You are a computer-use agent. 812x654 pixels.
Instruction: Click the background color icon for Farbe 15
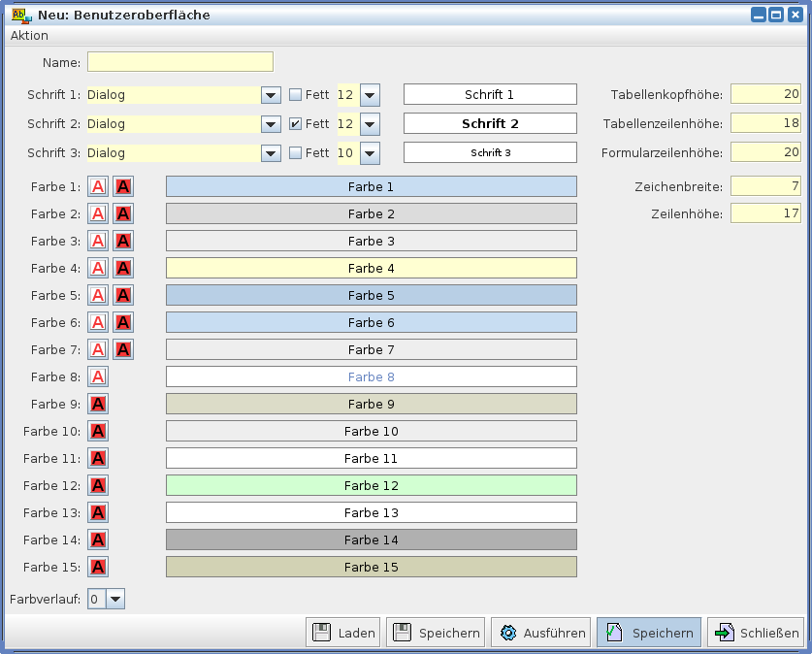point(98,567)
